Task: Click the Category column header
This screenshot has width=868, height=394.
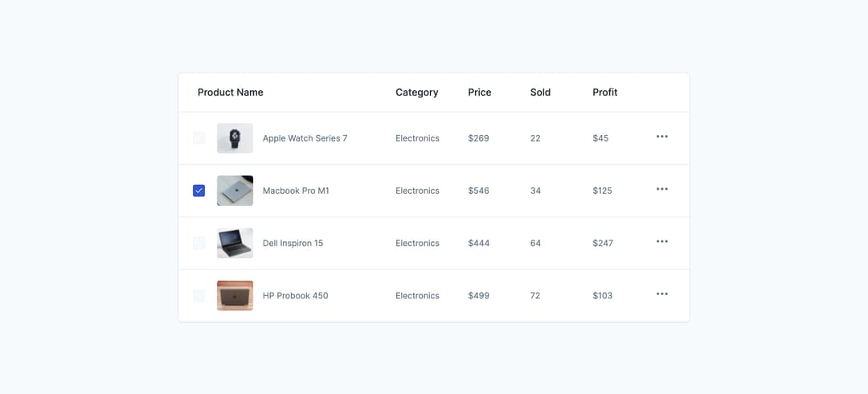Action: pos(416,92)
